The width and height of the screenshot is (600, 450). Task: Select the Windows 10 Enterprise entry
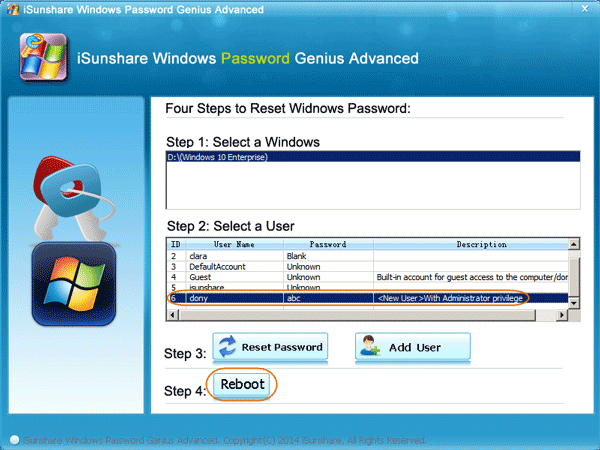tap(373, 157)
